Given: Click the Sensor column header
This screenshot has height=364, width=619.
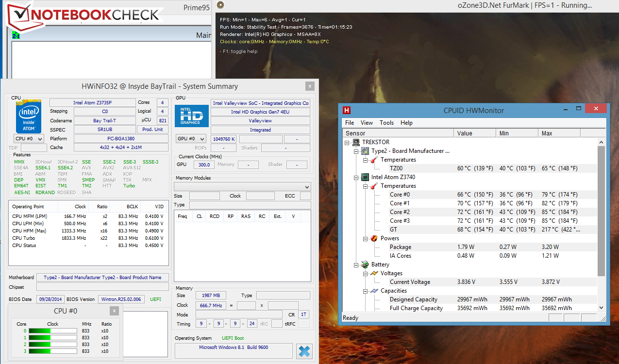Looking at the screenshot, I should click(399, 133).
